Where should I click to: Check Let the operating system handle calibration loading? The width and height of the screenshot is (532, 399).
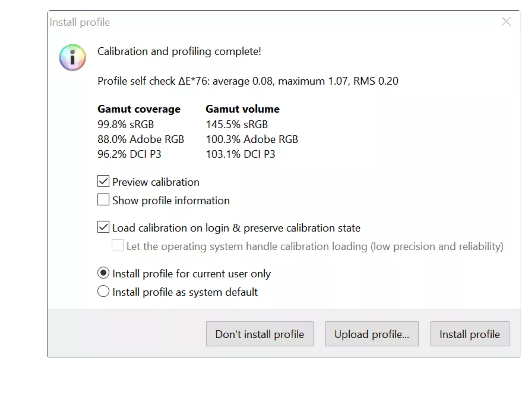(117, 246)
